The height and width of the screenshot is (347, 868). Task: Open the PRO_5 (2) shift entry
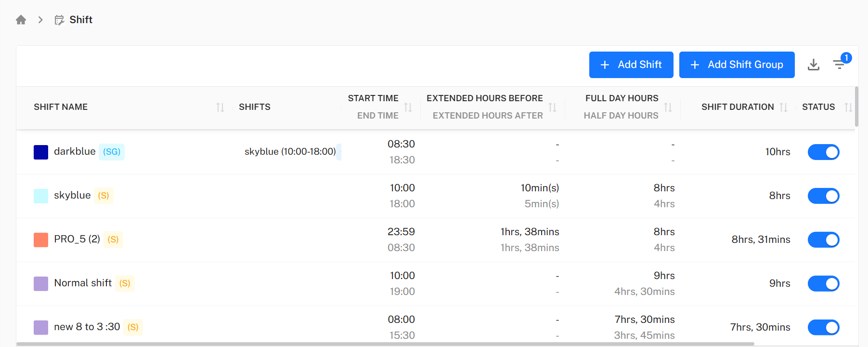pyautogui.click(x=77, y=240)
